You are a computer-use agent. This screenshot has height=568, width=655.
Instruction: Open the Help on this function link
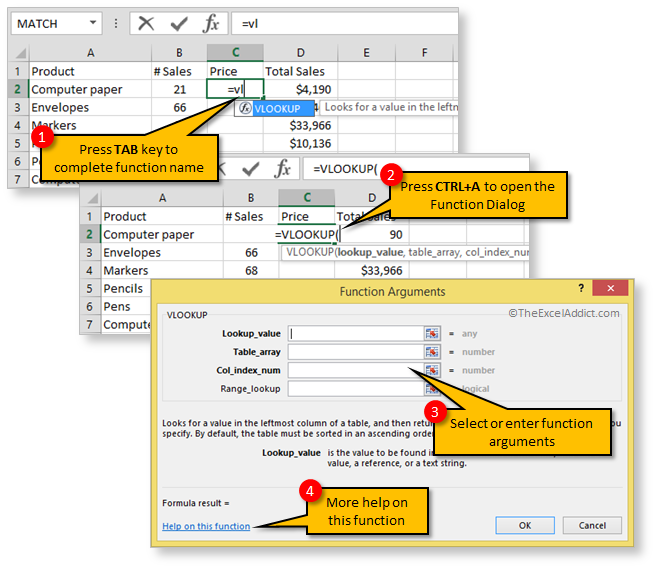click(206, 526)
